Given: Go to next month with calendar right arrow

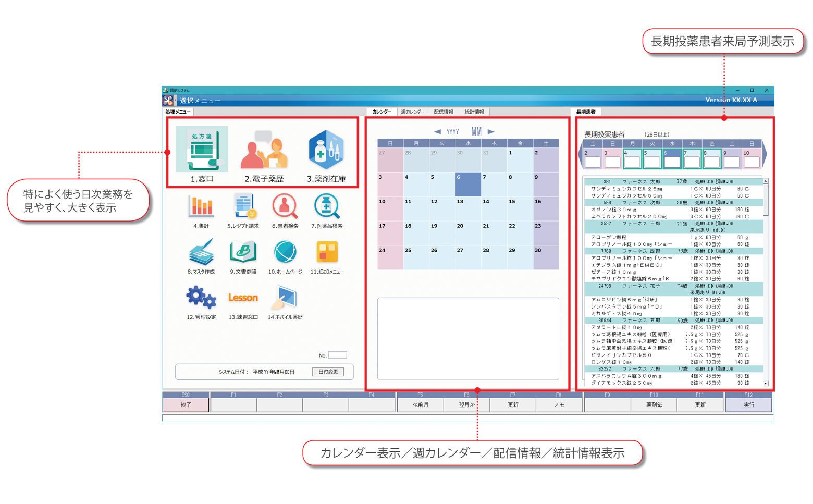Looking at the screenshot, I should (x=491, y=132).
